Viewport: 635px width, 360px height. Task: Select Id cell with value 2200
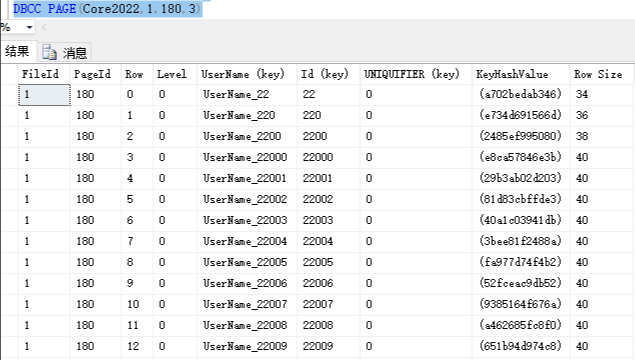tap(328, 136)
